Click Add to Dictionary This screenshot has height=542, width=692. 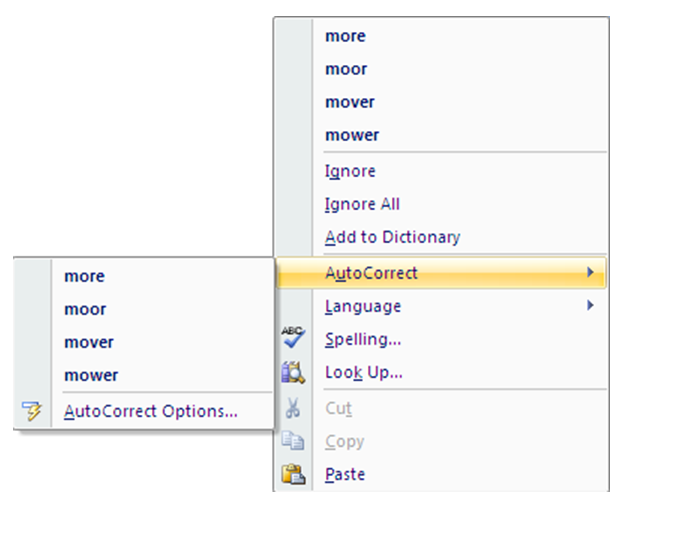click(x=392, y=237)
